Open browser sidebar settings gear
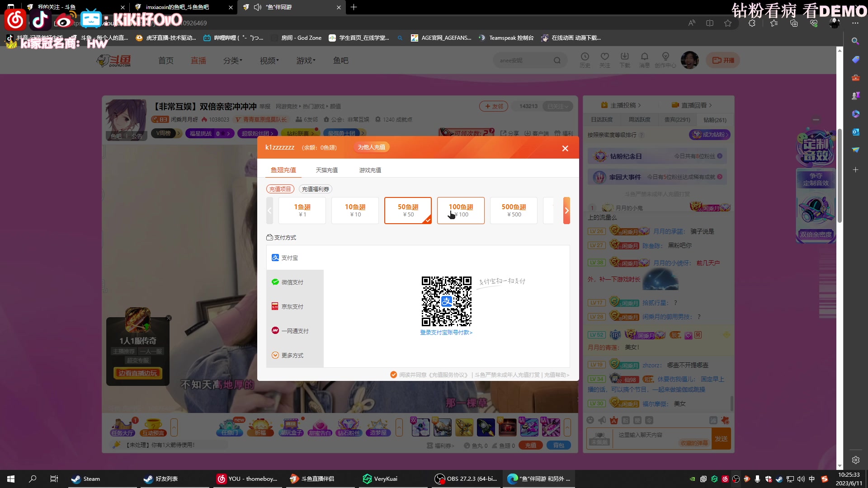868x488 pixels. (855, 460)
